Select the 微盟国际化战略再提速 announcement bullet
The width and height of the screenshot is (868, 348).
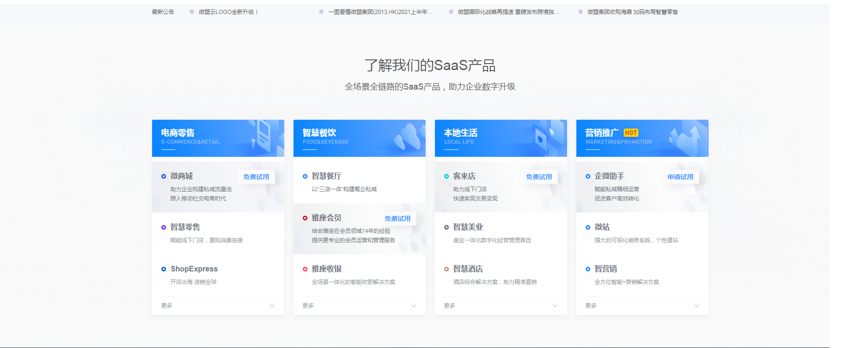pyautogui.click(x=451, y=12)
